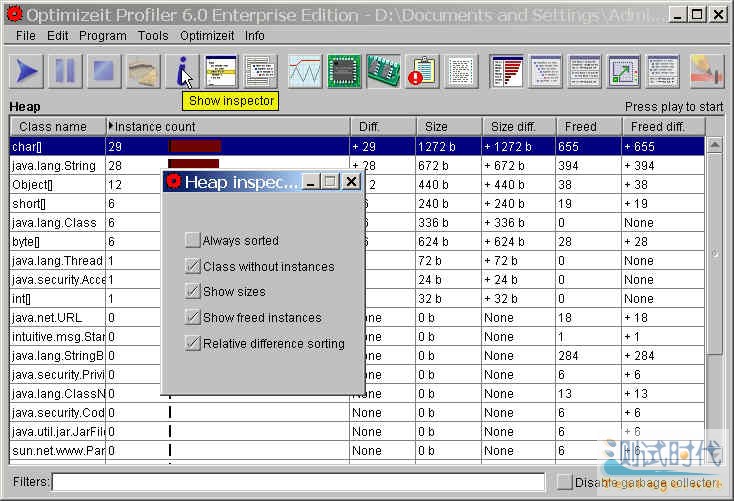Click the clipboard with red alert icon
The width and height of the screenshot is (734, 501).
(x=422, y=72)
